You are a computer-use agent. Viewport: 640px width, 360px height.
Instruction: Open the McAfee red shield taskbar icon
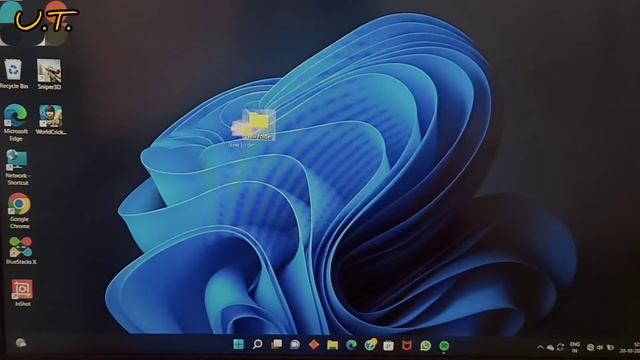[407, 346]
